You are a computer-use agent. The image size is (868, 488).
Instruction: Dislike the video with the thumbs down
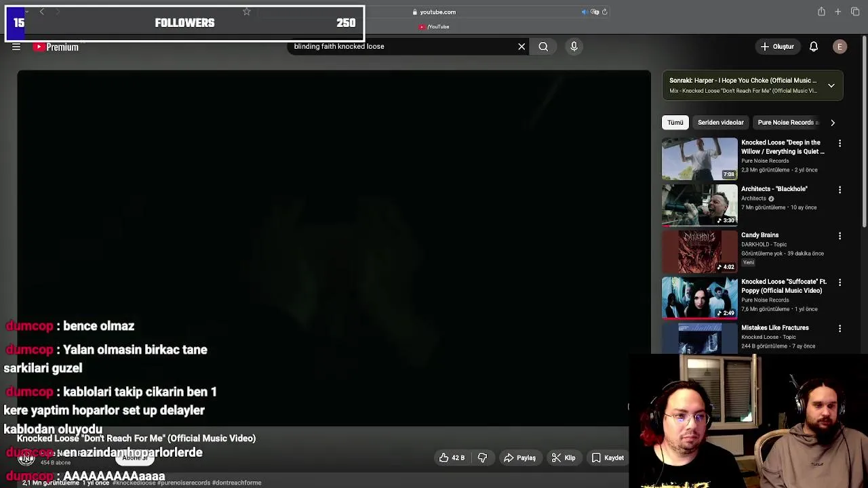(482, 458)
